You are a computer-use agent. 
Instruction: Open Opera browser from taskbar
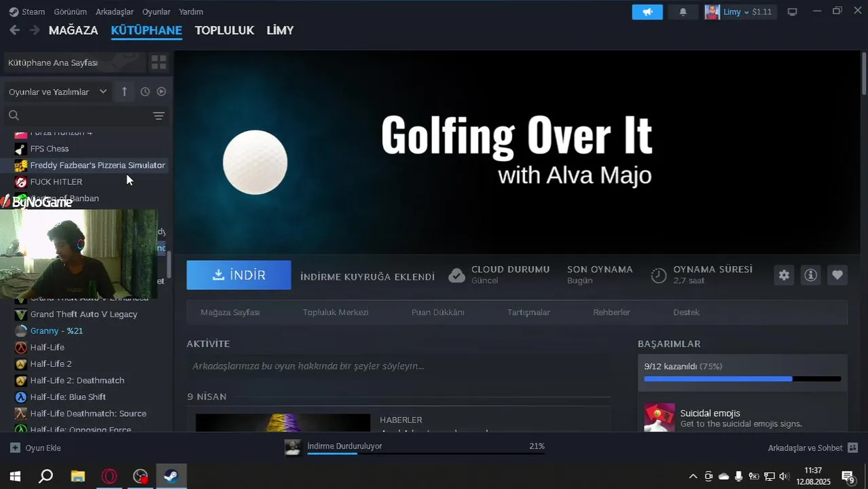pyautogui.click(x=109, y=476)
